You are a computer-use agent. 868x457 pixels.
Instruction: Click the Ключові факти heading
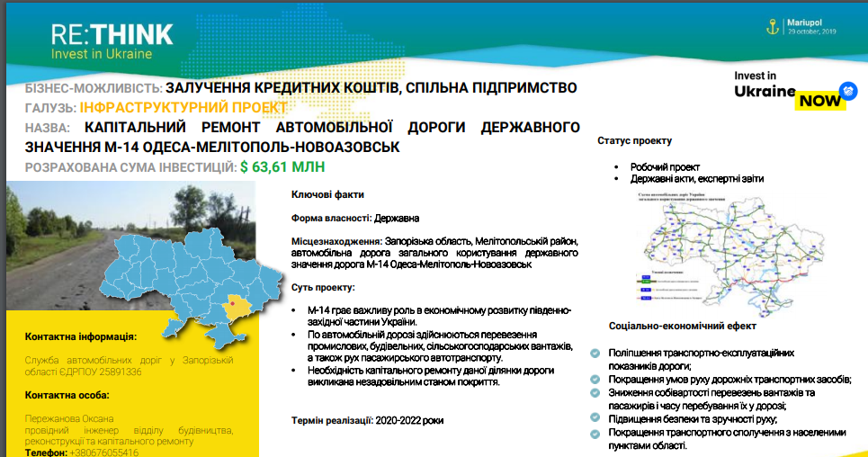click(x=327, y=194)
